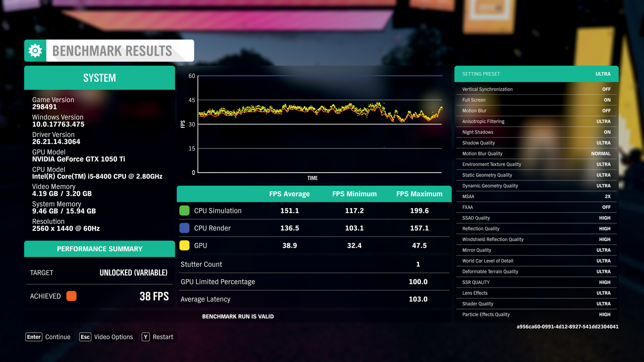Click the orange Achieved indicator square

[71, 296]
